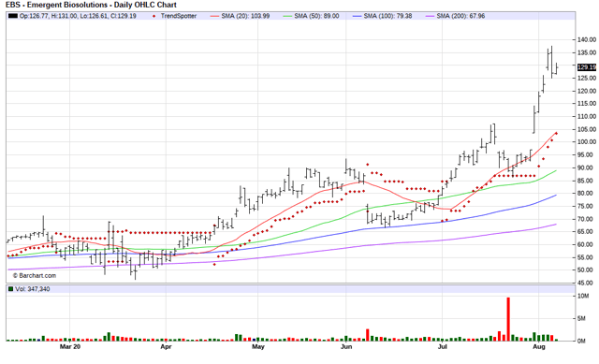The height and width of the screenshot is (364, 599).
Task: Click the 135.00 price axis label
Action: 587,52
